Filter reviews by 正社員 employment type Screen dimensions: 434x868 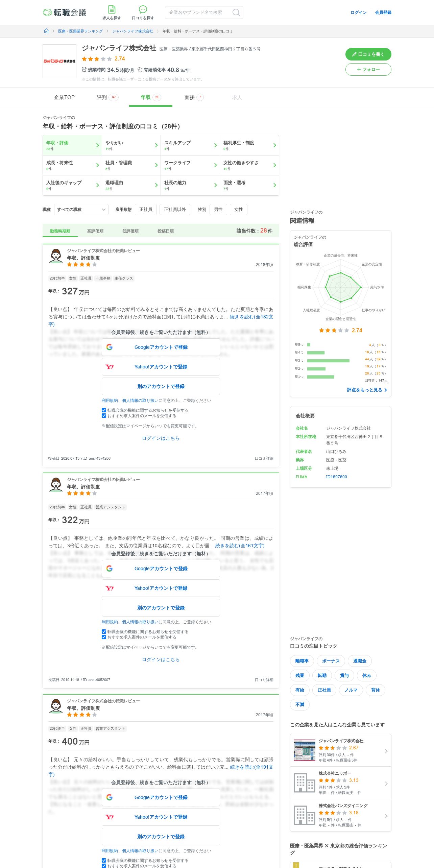pos(146,210)
